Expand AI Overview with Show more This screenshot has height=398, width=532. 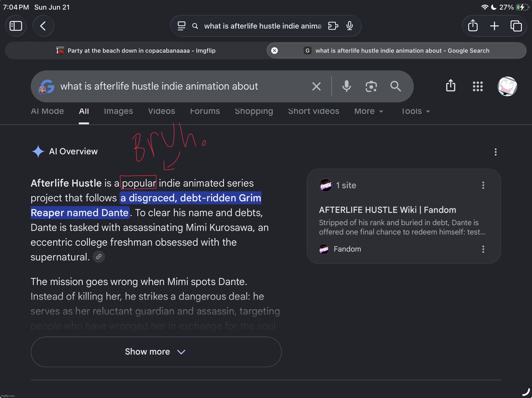(156, 352)
